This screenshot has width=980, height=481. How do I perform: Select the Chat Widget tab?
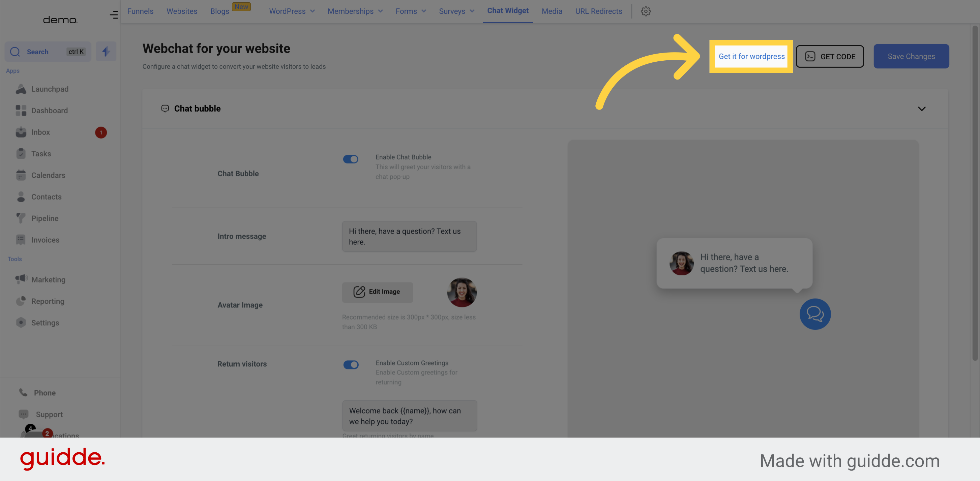(x=507, y=11)
